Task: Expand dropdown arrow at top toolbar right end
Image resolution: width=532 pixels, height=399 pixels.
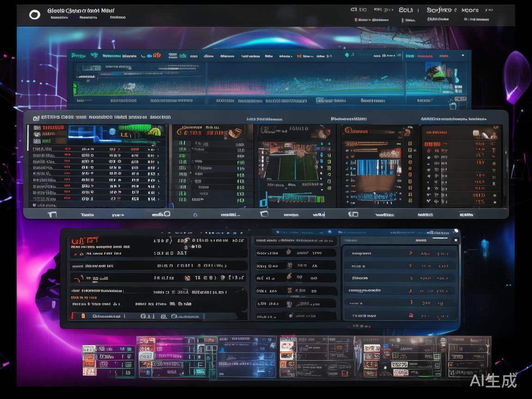Action: [x=463, y=56]
